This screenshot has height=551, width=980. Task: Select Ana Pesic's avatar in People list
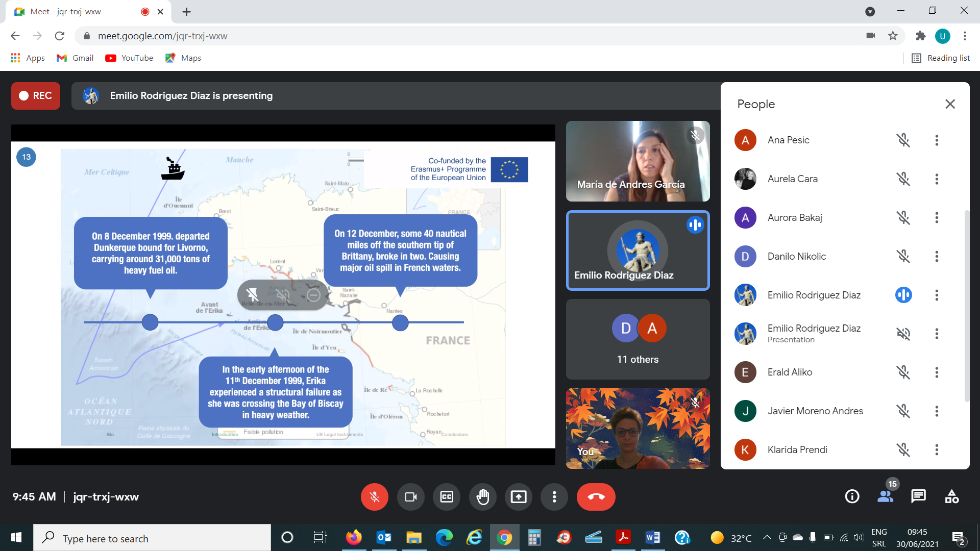[745, 140]
